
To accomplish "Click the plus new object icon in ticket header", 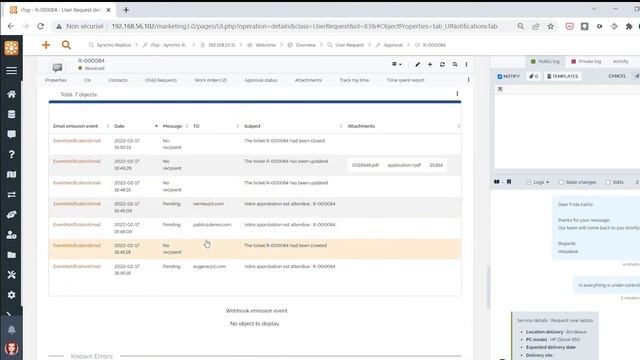I will pyautogui.click(x=430, y=64).
